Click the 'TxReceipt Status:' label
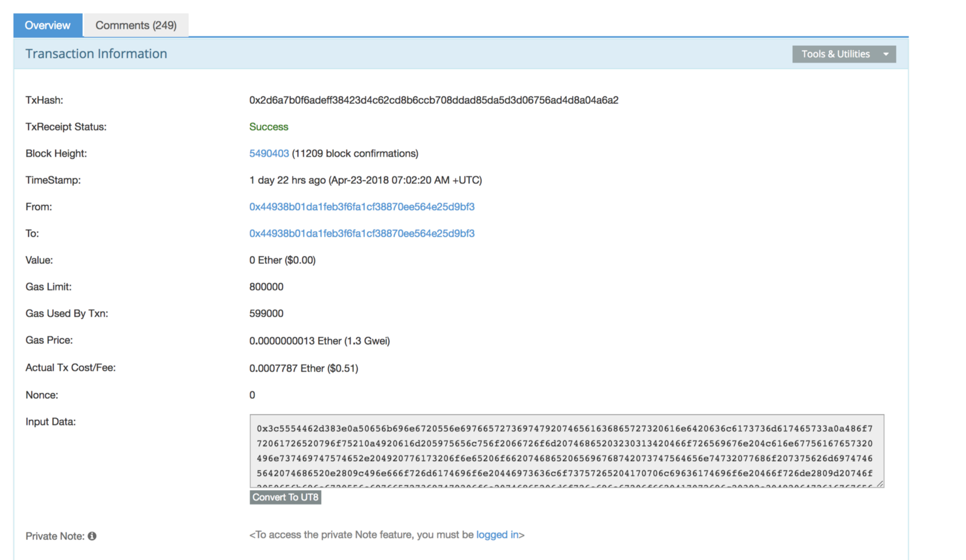Image resolution: width=966 pixels, height=560 pixels. pyautogui.click(x=66, y=127)
